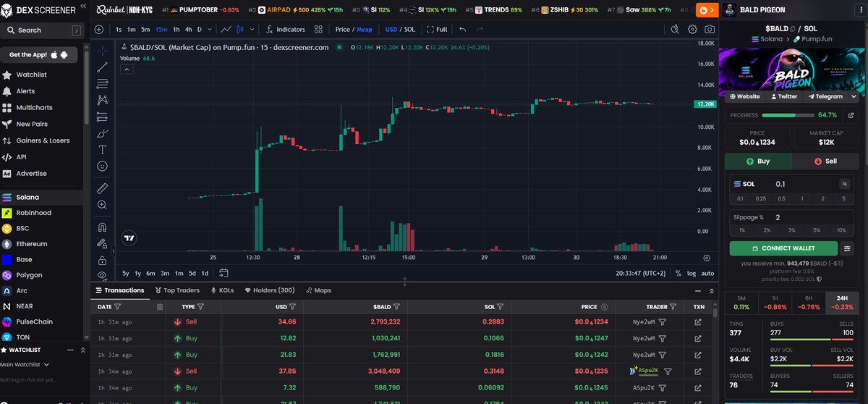
Task: Filter transactions by USD amount
Action: pyautogui.click(x=292, y=306)
